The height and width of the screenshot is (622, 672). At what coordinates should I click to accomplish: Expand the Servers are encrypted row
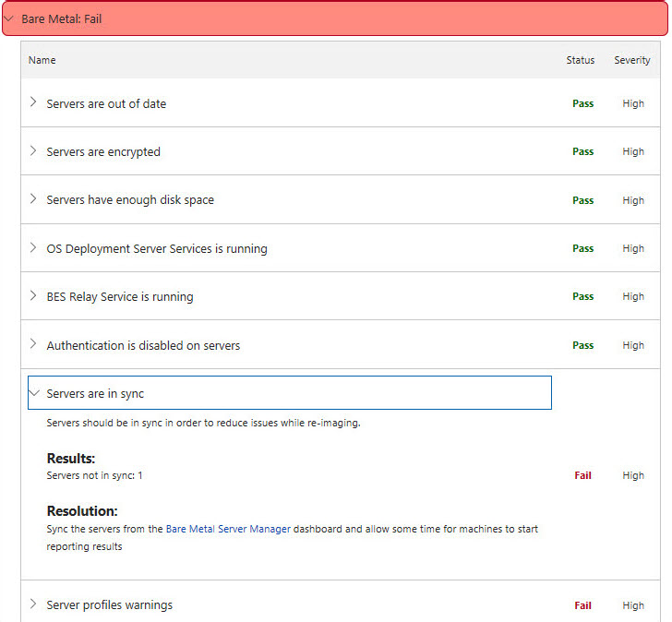[34, 151]
